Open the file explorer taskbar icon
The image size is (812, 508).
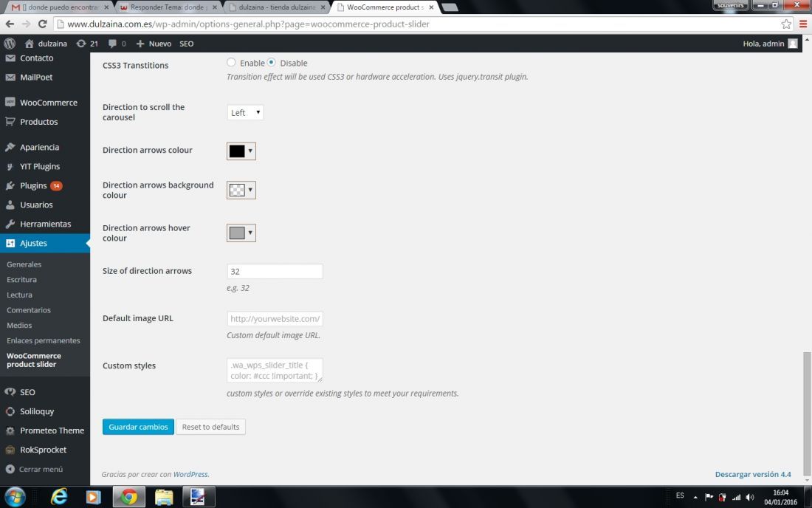(x=164, y=497)
